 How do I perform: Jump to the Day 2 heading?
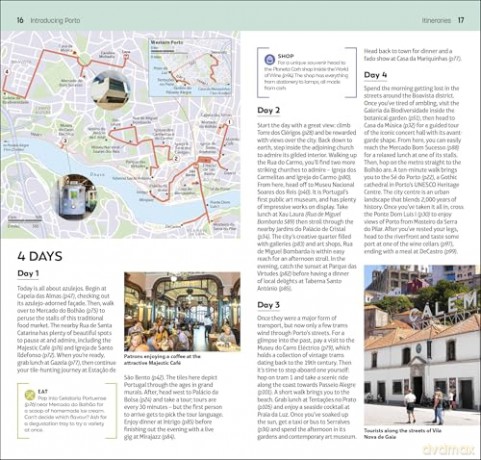pos(268,110)
